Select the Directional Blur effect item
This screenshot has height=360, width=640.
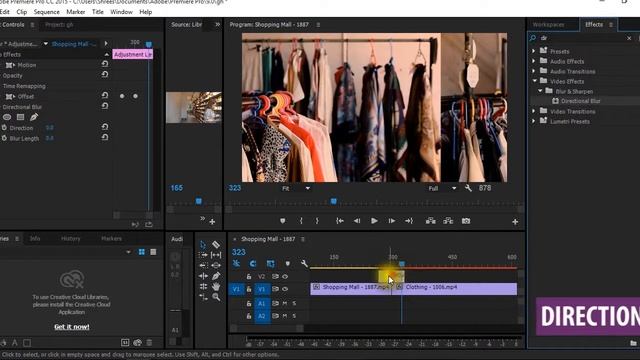(580, 101)
